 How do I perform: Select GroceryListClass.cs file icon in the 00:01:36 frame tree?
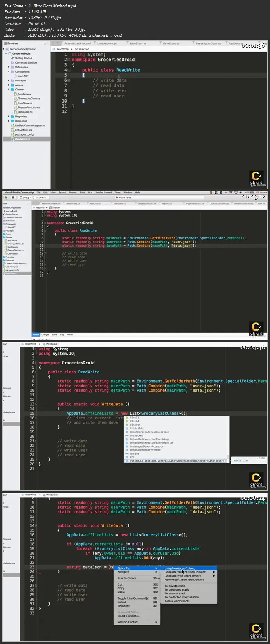click(16, 99)
